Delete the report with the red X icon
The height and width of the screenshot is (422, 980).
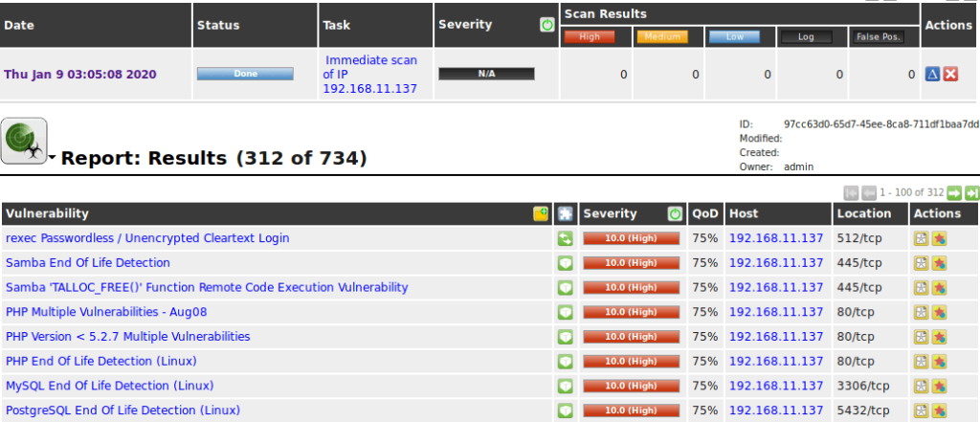(950, 75)
